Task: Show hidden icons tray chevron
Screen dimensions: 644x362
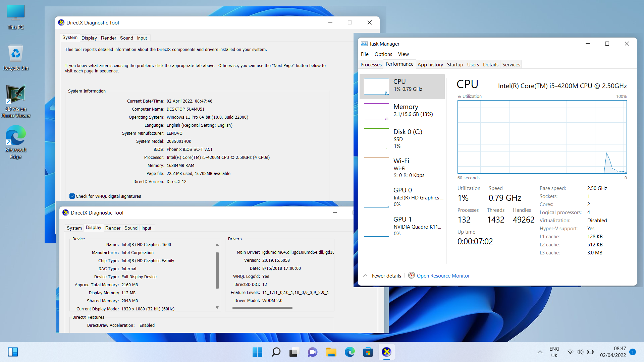Action: [540, 352]
